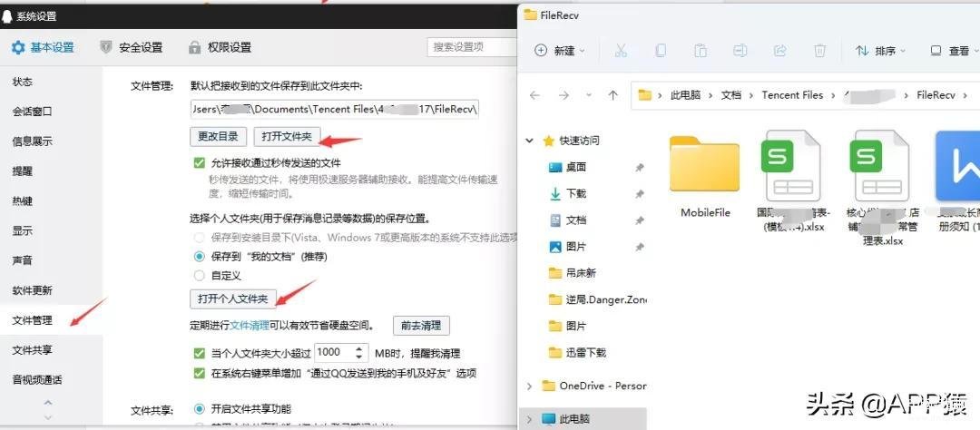980x430 pixels.
Task: Click the Back arrow in Explorer
Action: [x=534, y=95]
